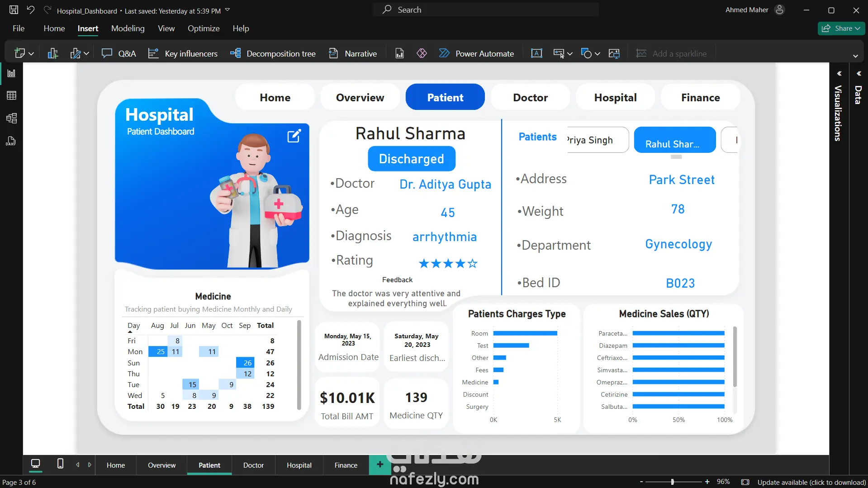Click the Medicine matrix vertical scrollbar
Image resolution: width=868 pixels, height=488 pixels.
tap(299, 365)
